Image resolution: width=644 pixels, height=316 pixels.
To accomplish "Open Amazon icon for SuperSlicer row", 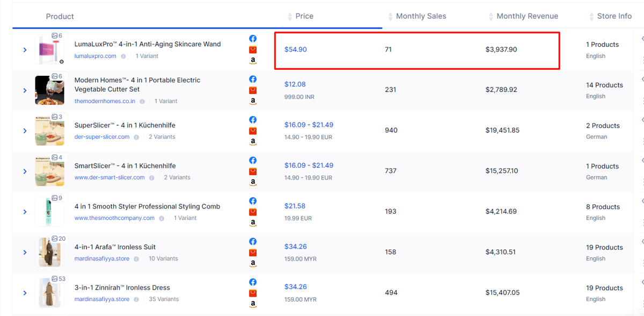I will coord(253,142).
